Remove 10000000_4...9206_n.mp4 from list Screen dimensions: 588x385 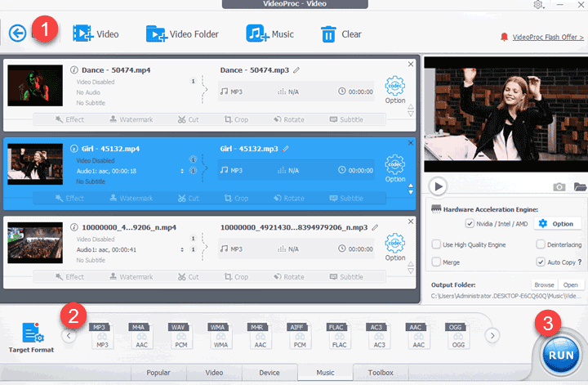pyautogui.click(x=411, y=222)
